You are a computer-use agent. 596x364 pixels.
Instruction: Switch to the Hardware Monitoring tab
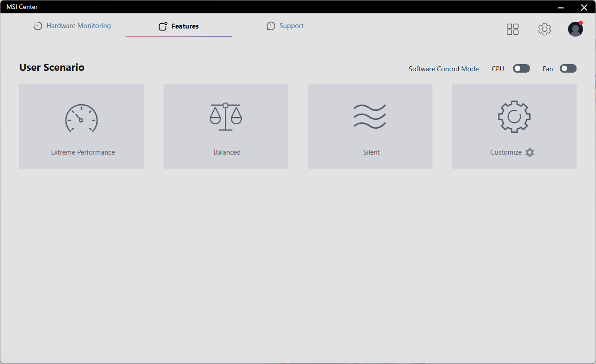tap(72, 26)
